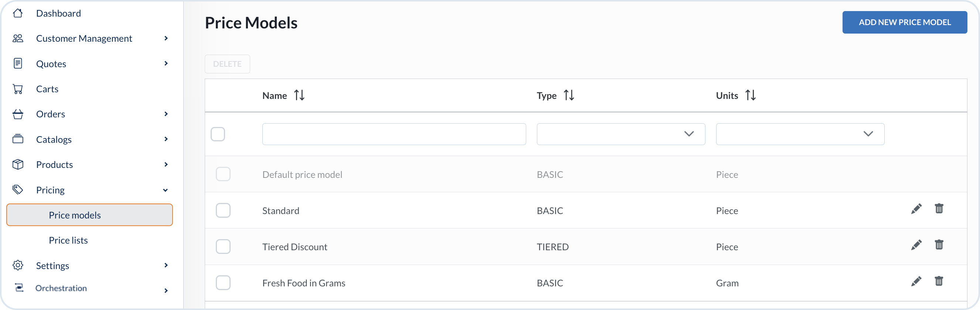Collapse the Pricing menu section
The image size is (980, 310).
166,190
